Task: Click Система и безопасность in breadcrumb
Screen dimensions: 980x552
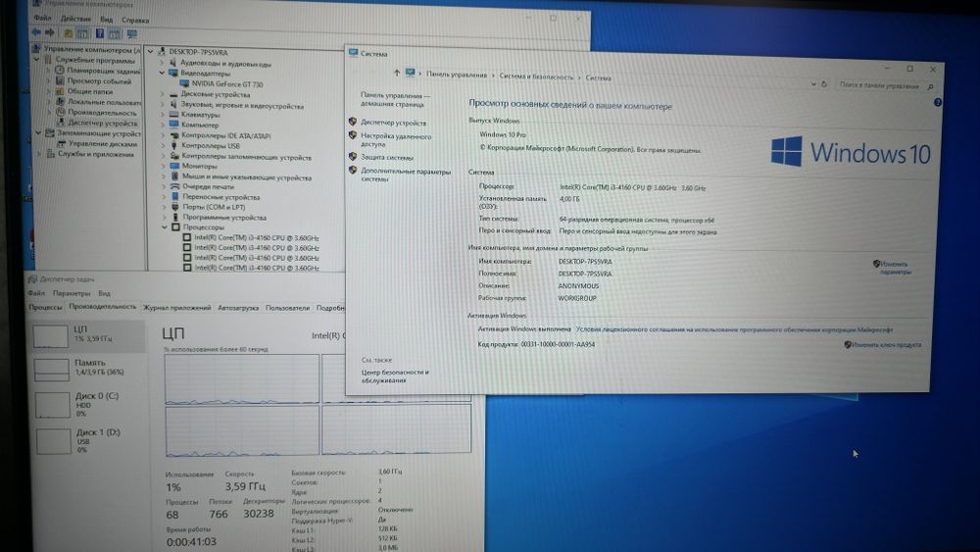Action: click(x=536, y=76)
